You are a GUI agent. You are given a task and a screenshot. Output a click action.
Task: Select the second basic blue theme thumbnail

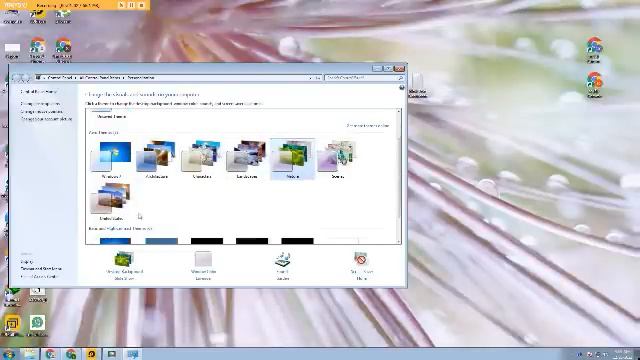tap(161, 241)
